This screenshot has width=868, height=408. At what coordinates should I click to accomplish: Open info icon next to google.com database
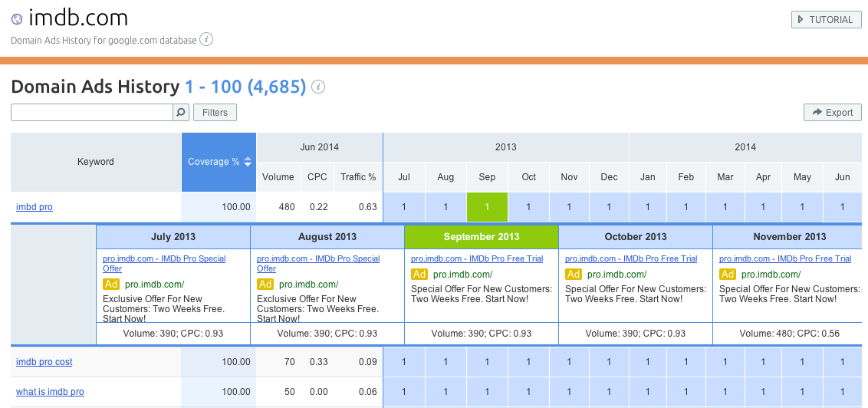point(206,40)
